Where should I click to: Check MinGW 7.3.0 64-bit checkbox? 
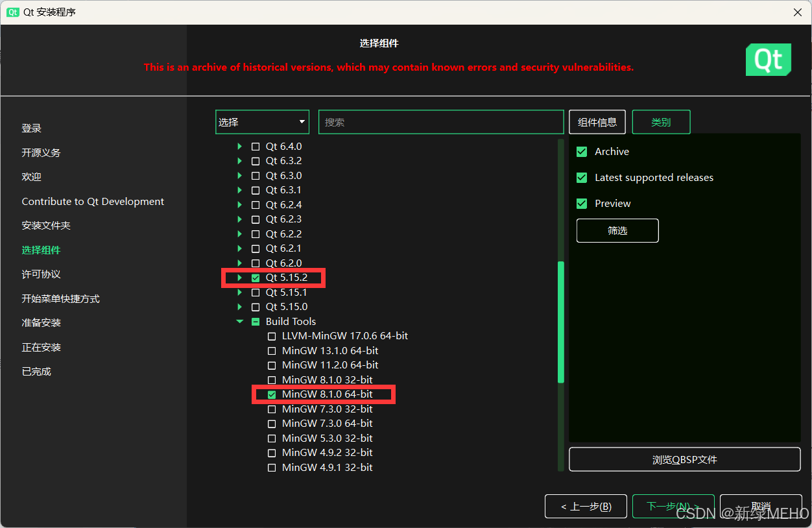click(272, 424)
